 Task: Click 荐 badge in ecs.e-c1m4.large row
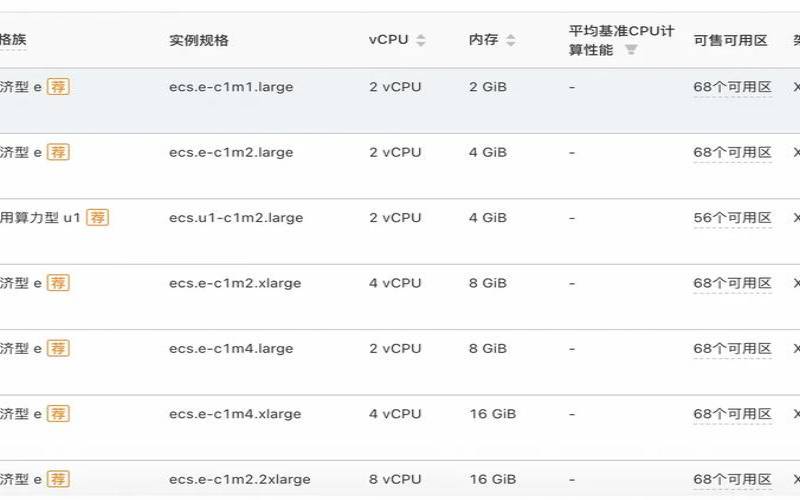coord(59,348)
